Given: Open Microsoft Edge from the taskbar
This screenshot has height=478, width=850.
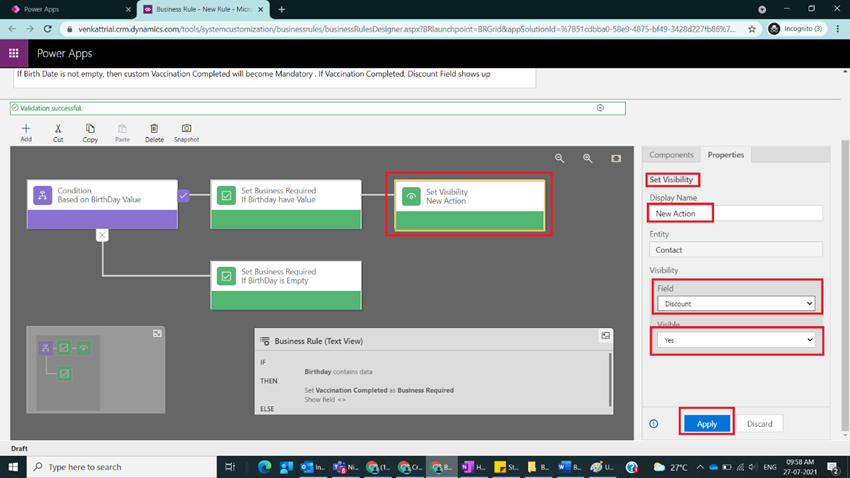Looking at the screenshot, I should (x=265, y=467).
